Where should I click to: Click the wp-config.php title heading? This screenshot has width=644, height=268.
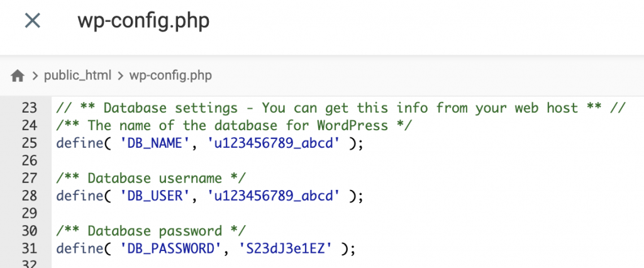point(143,21)
